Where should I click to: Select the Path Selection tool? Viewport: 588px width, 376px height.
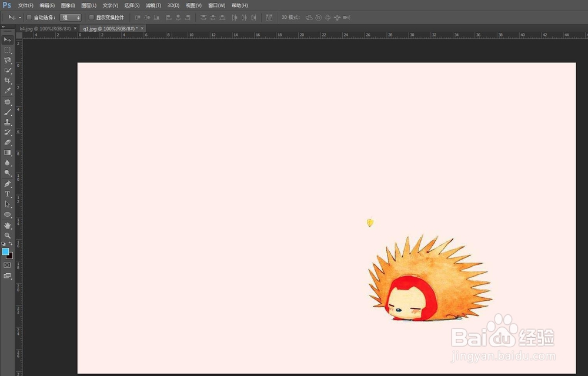(7, 204)
